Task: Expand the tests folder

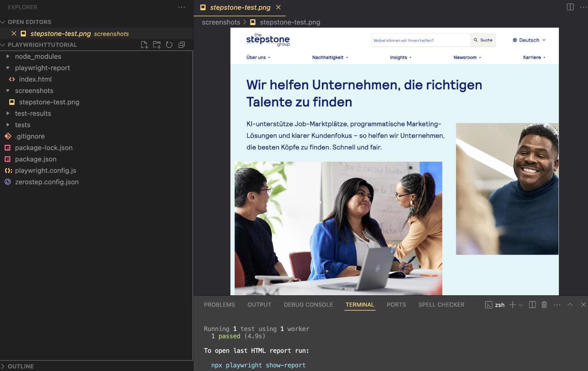Action: [x=96, y=125]
